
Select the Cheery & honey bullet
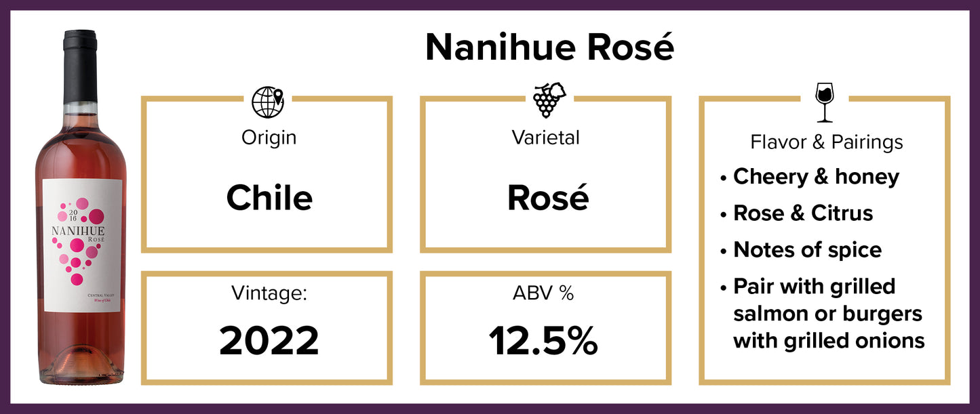[x=816, y=177]
